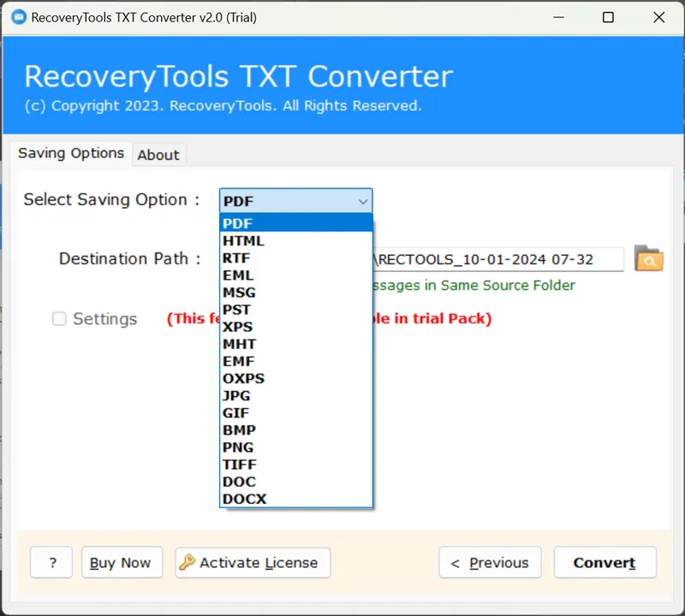The image size is (685, 616).
Task: Choose PDF from the saving option list
Action: pyautogui.click(x=295, y=223)
